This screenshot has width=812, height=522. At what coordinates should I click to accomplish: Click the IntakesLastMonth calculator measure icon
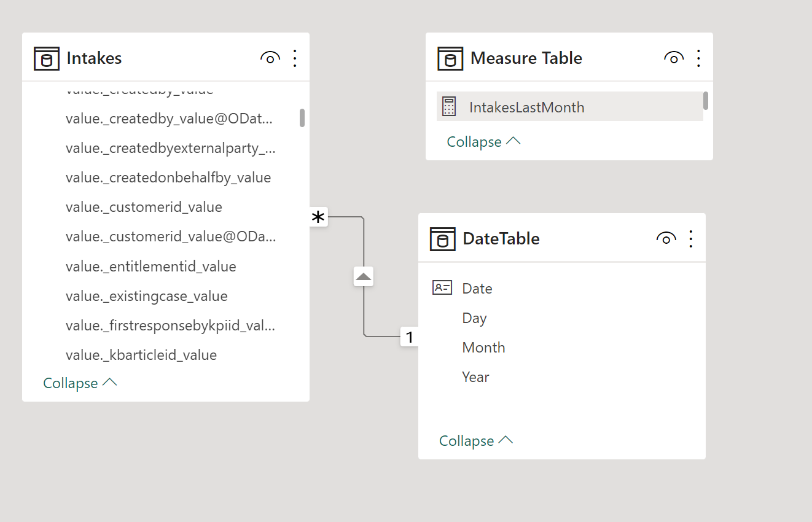(449, 107)
